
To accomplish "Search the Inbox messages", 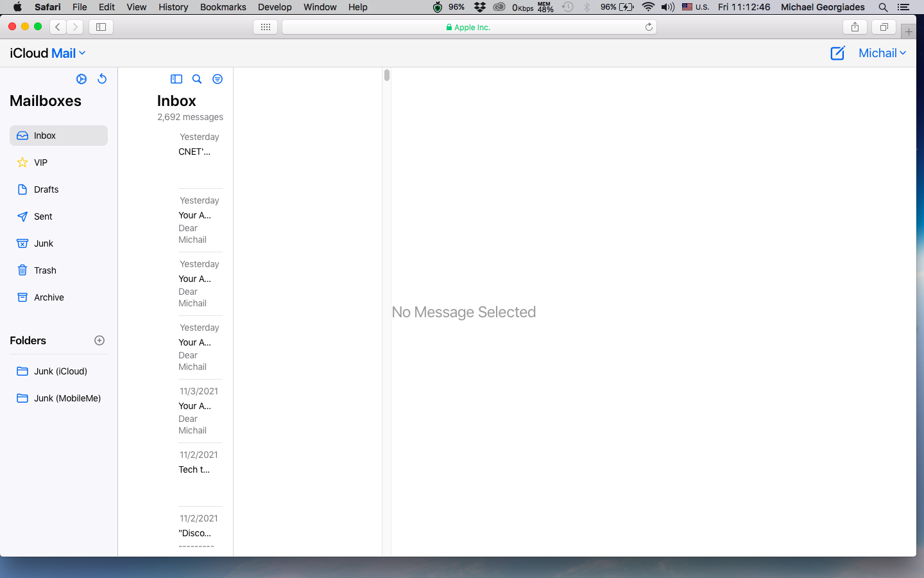I will (x=197, y=79).
